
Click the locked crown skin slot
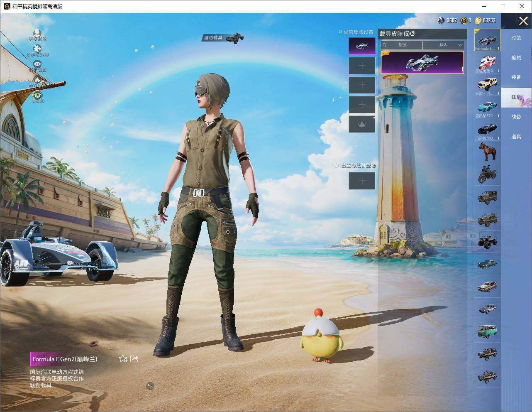(362, 124)
